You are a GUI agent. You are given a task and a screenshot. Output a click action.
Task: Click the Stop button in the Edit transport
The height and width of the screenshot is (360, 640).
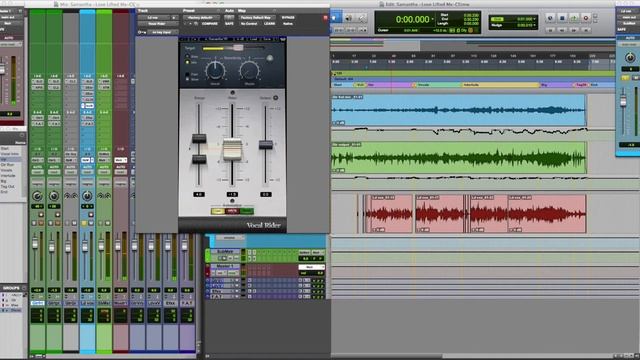pyautogui.click(x=562, y=18)
